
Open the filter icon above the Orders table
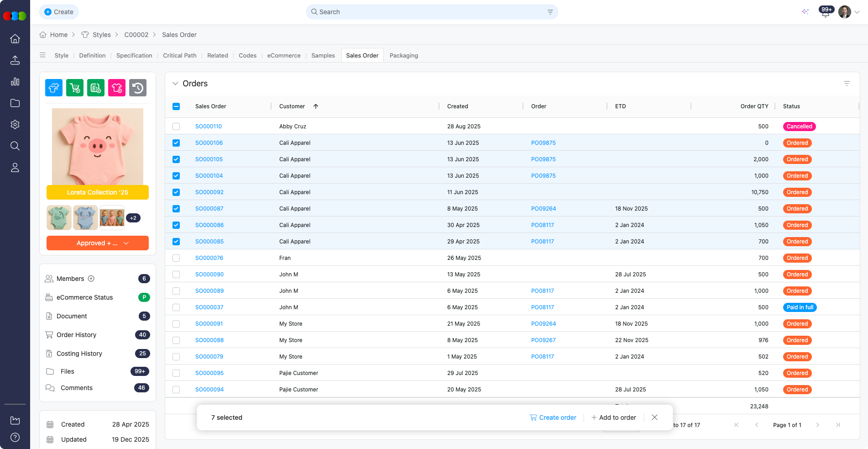(847, 84)
